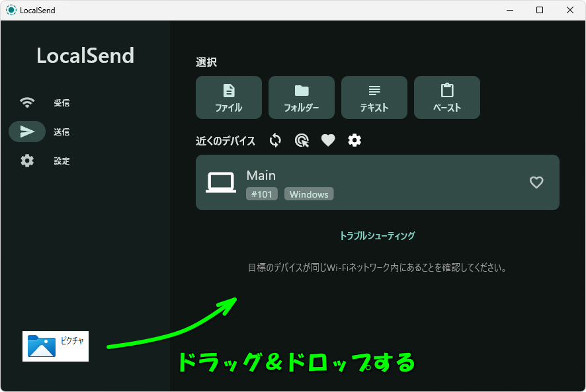
Task: Open the 設定 (Settings) tab in sidebar
Action: tap(45, 161)
